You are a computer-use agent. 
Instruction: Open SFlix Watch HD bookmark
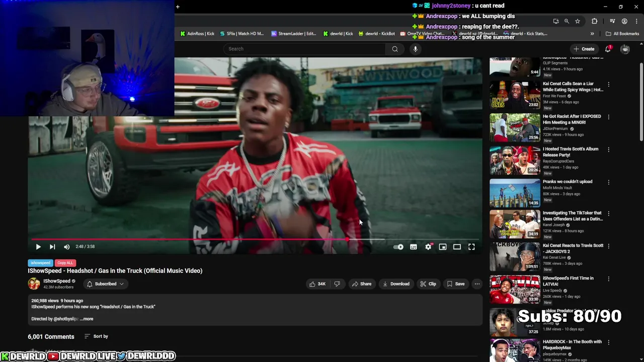tap(242, 34)
